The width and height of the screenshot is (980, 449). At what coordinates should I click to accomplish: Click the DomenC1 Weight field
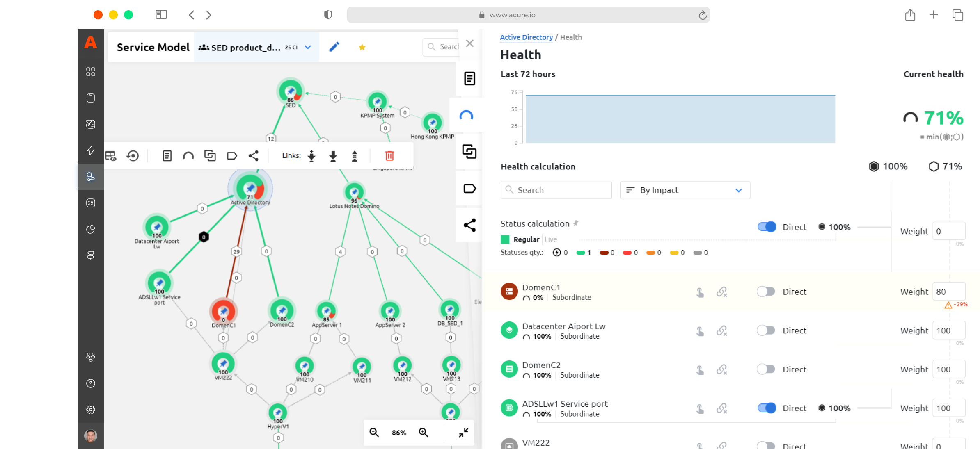[x=948, y=292]
